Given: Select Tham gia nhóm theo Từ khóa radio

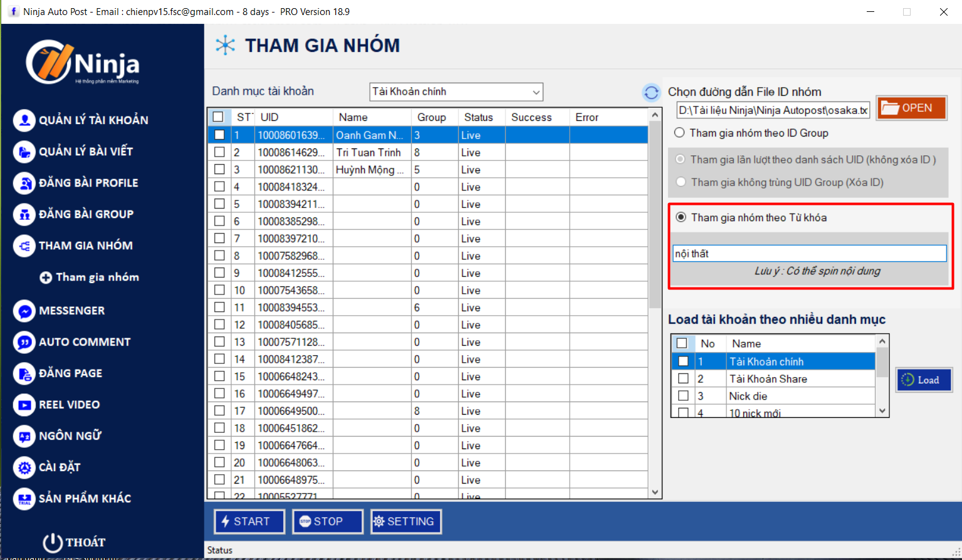Looking at the screenshot, I should point(681,217).
